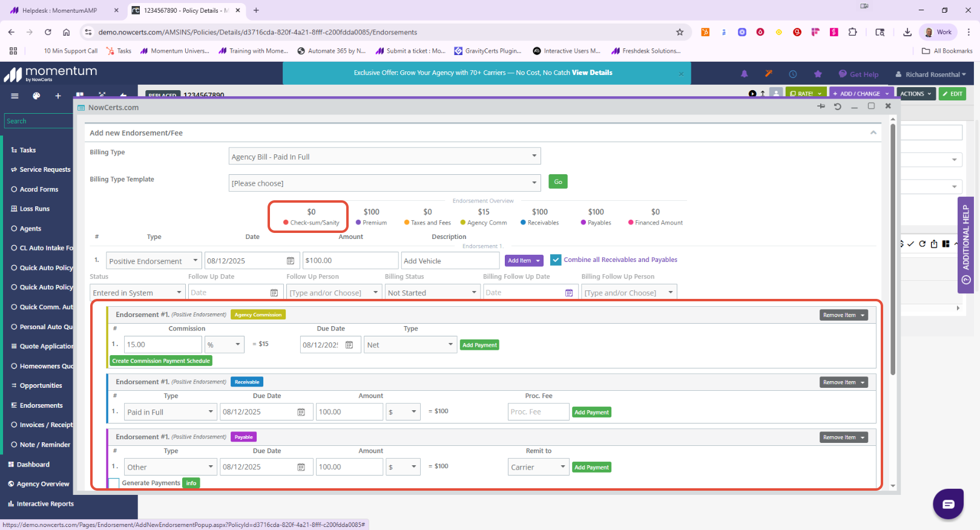Open the color palette theme icon

pos(36,96)
